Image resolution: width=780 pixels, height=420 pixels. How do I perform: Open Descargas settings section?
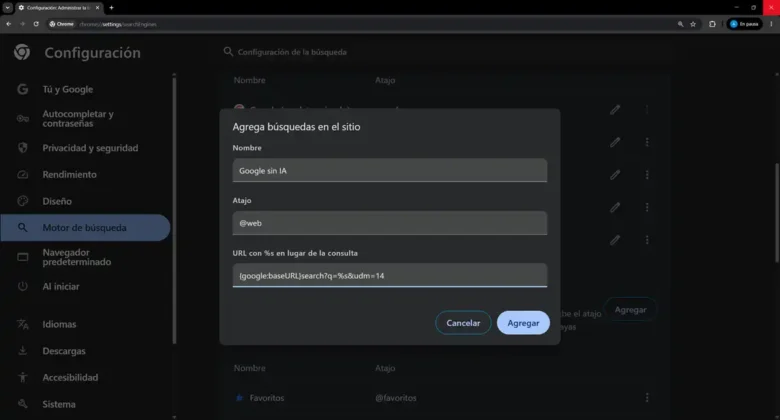pos(64,351)
